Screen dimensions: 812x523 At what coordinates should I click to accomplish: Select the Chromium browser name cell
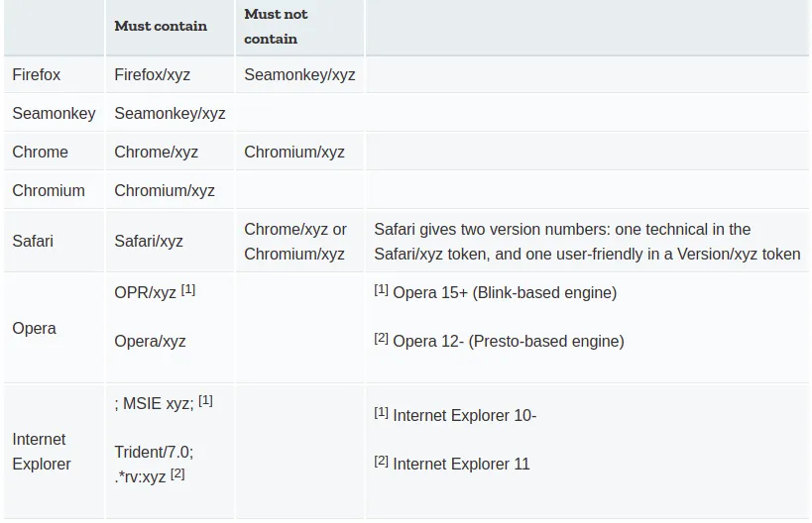click(x=49, y=190)
